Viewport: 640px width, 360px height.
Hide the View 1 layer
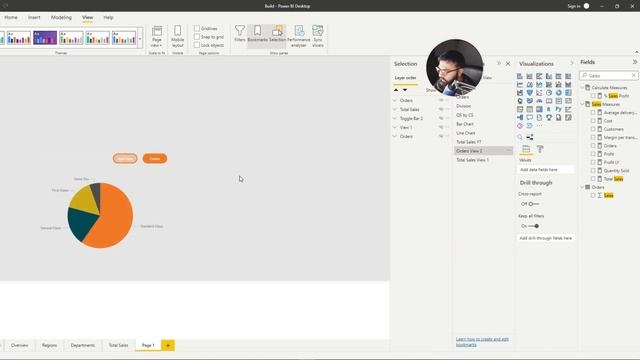pos(441,127)
